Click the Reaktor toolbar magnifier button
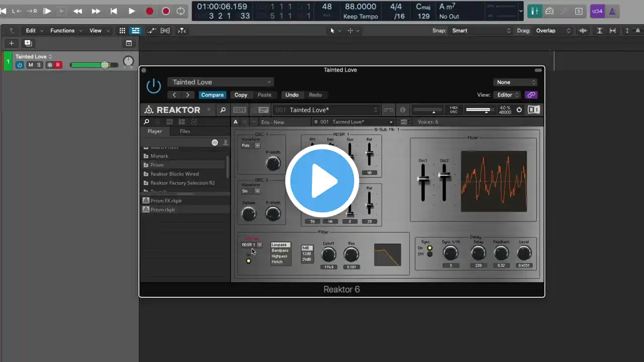The image size is (644, 362). [x=223, y=110]
